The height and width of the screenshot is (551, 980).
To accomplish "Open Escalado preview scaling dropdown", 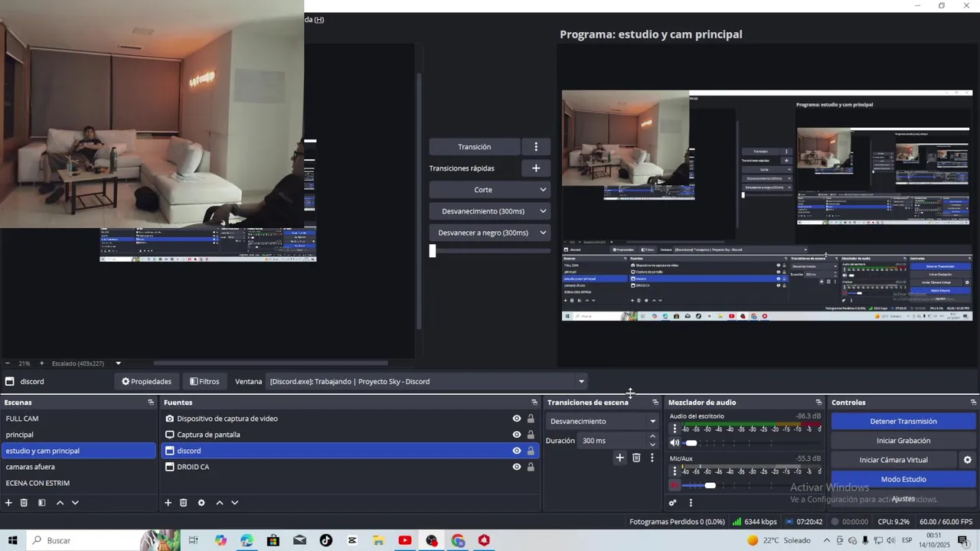I will [x=118, y=364].
